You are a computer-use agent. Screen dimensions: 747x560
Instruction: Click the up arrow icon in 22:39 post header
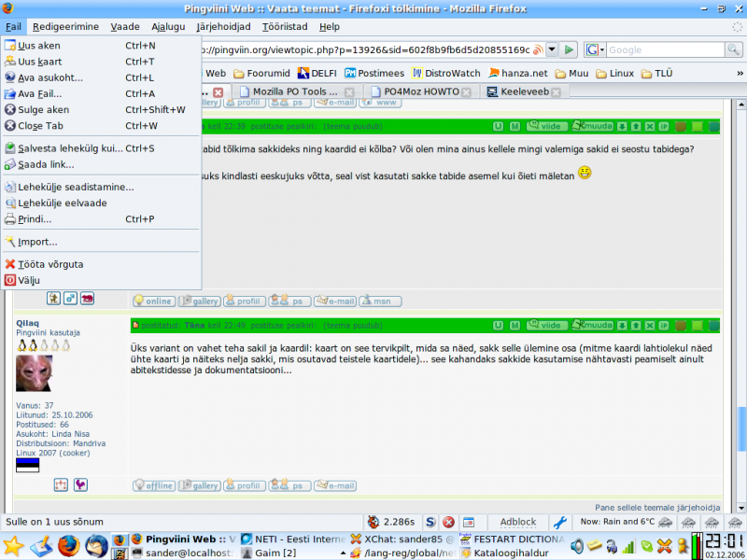(x=636, y=126)
